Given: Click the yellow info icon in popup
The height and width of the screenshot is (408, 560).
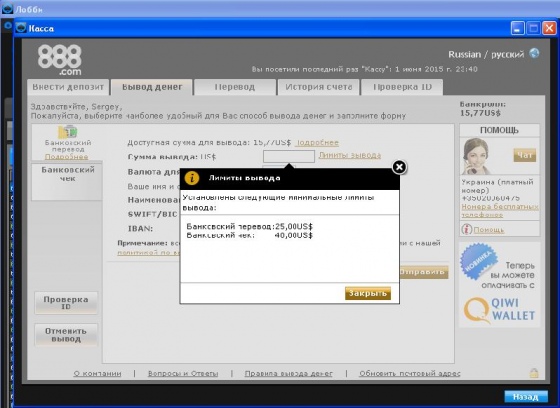Looking at the screenshot, I should tap(192, 178).
